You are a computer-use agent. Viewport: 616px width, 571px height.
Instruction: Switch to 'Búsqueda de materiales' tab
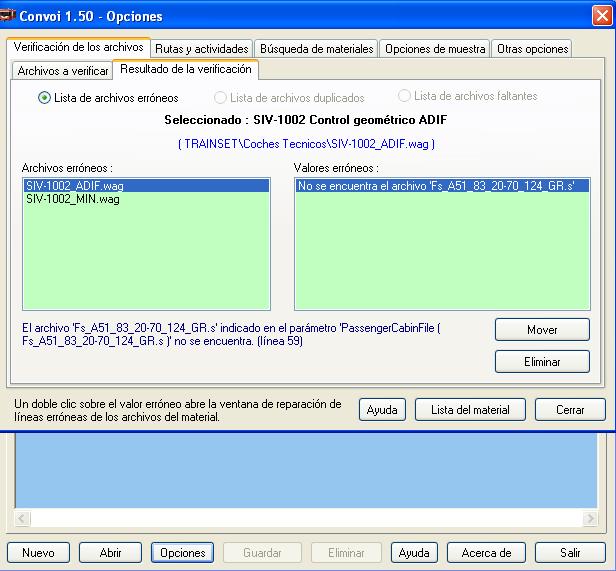[316, 48]
